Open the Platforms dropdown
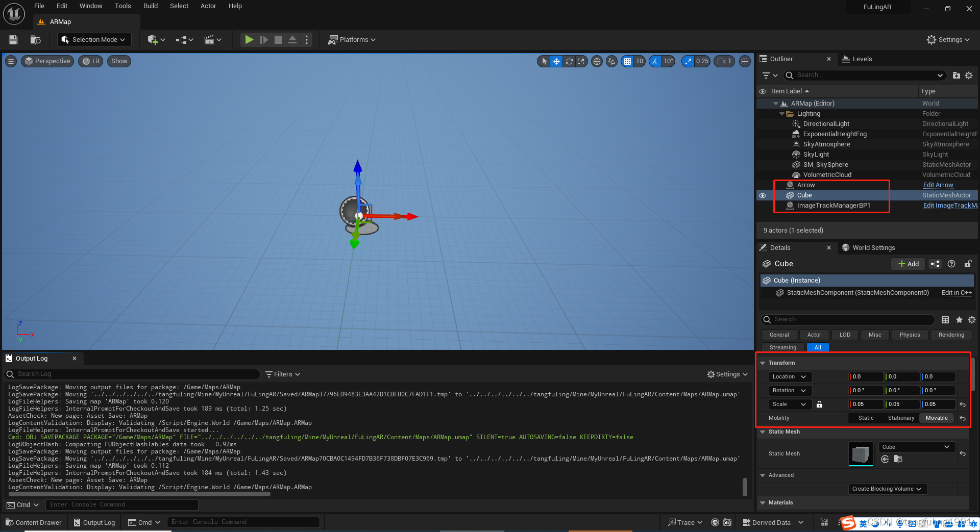The height and width of the screenshot is (532, 980). (x=352, y=40)
